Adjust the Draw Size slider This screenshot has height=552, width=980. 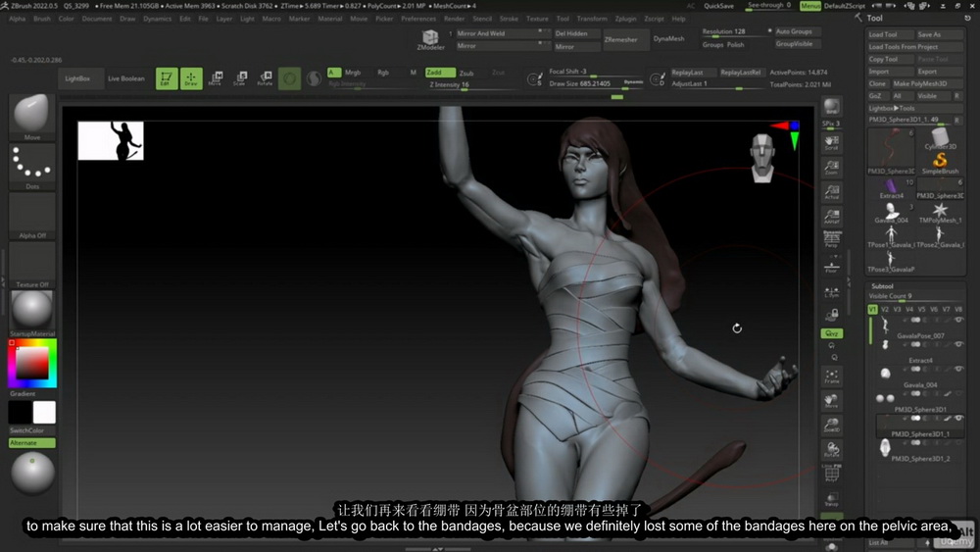[596, 83]
